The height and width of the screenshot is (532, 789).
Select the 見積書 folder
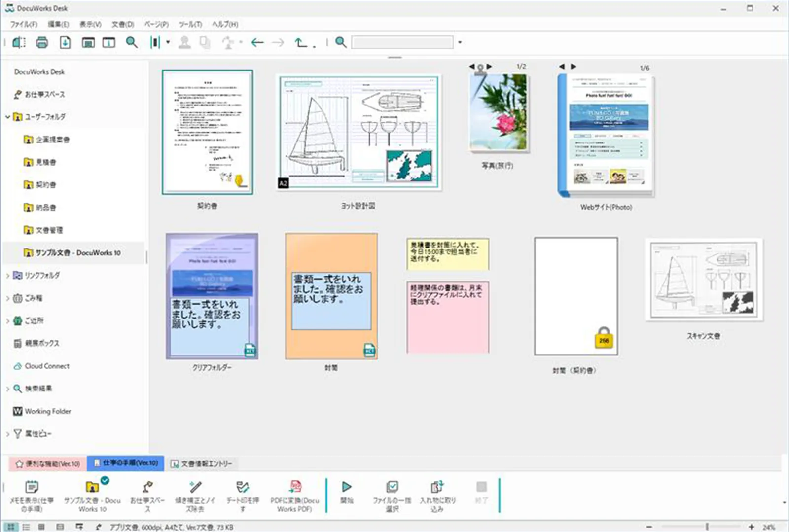tap(40, 162)
